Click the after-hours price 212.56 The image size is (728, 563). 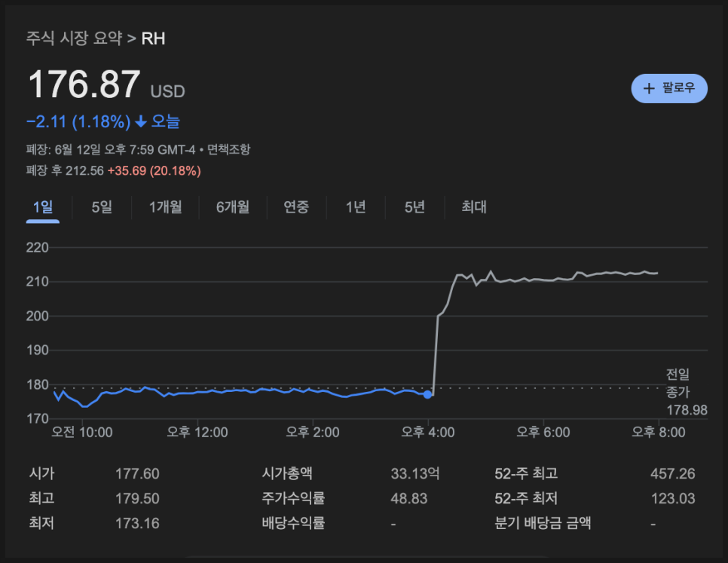(x=84, y=171)
